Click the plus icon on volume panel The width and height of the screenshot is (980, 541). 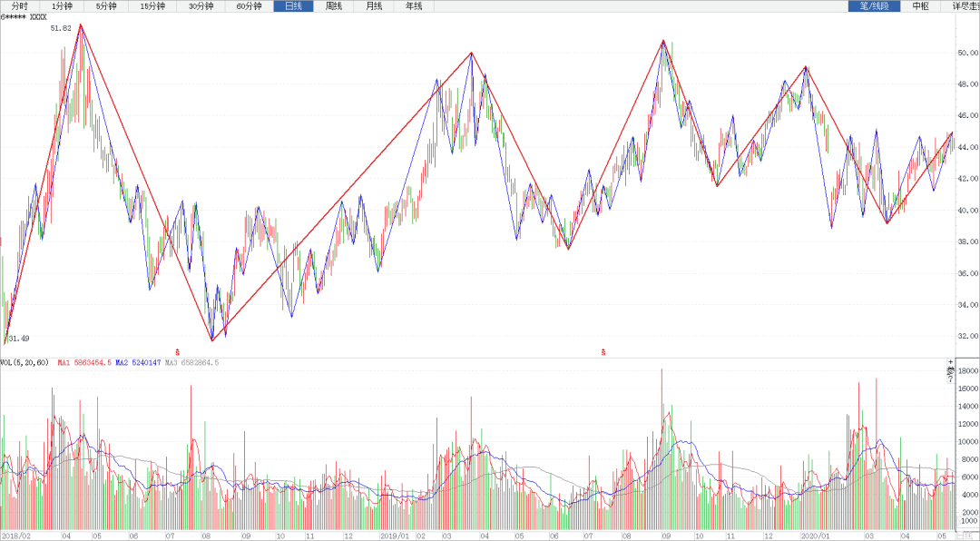coord(951,363)
